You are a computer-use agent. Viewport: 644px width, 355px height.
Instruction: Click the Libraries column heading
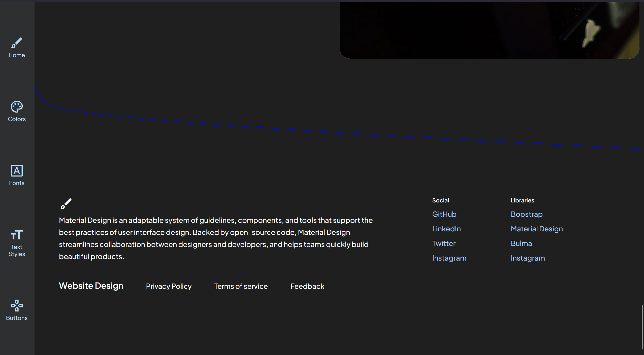pos(522,200)
